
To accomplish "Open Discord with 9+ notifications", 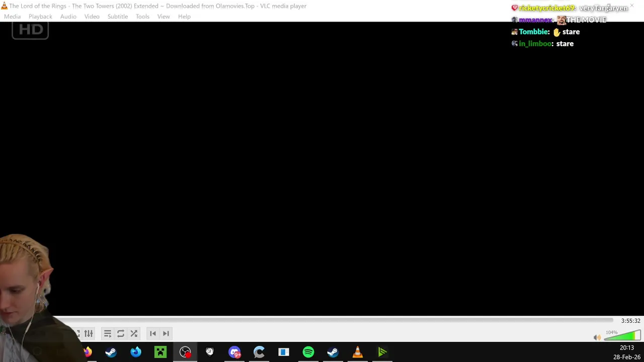I will tap(234, 352).
